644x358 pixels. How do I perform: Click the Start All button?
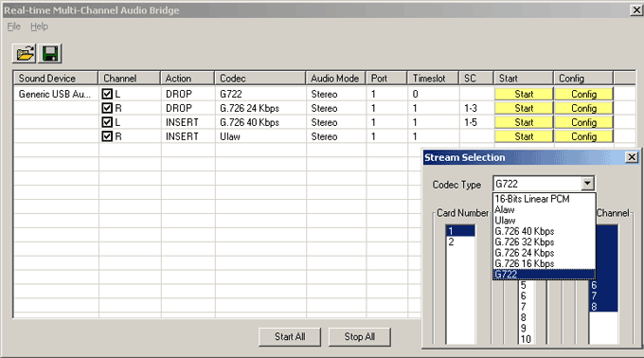point(290,336)
